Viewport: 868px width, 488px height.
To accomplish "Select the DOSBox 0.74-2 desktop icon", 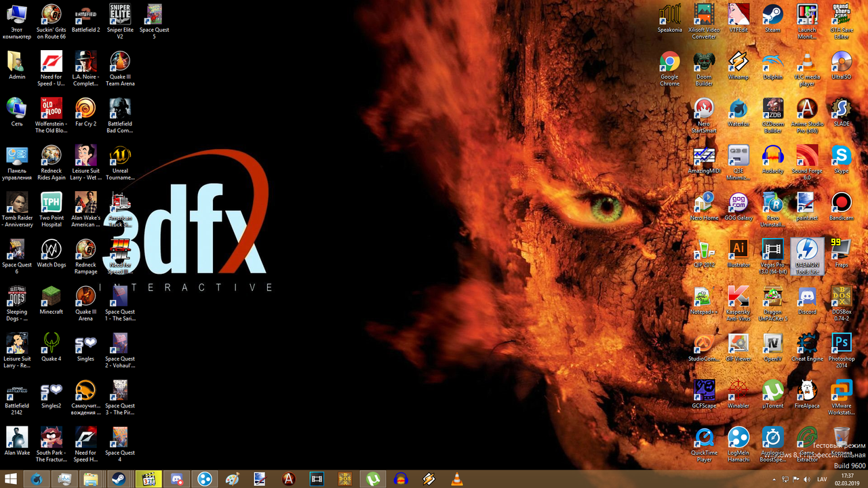I will [842, 304].
